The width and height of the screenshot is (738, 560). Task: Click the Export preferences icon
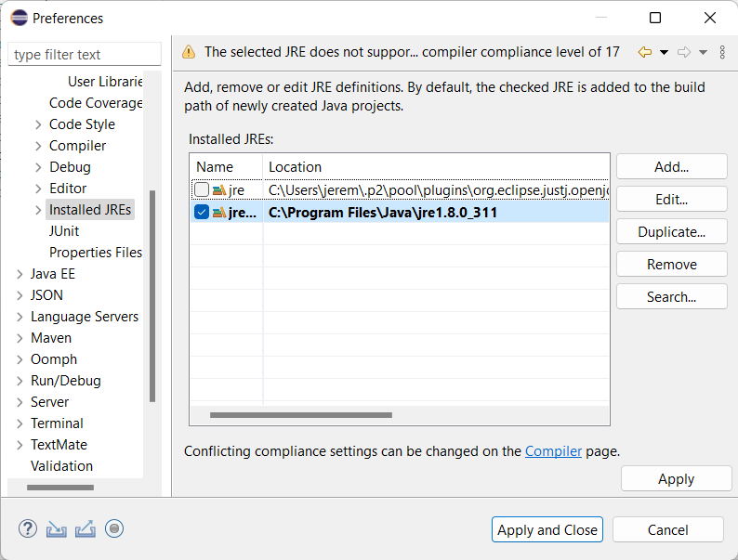(86, 529)
